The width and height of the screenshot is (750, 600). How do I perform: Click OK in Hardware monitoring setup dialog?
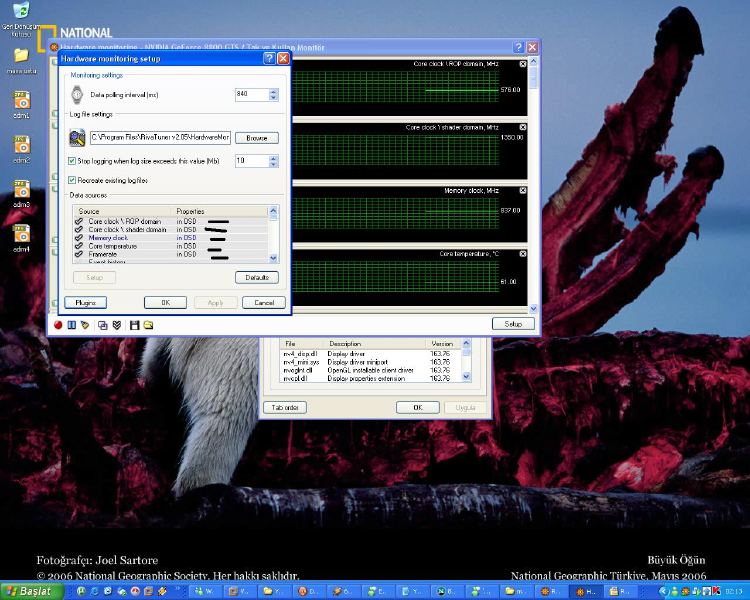(165, 303)
